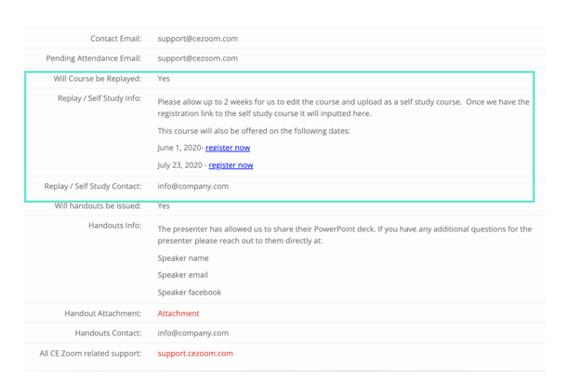Open the support.cezoom.com support link
This screenshot has width=567, height=392.
coord(195,353)
